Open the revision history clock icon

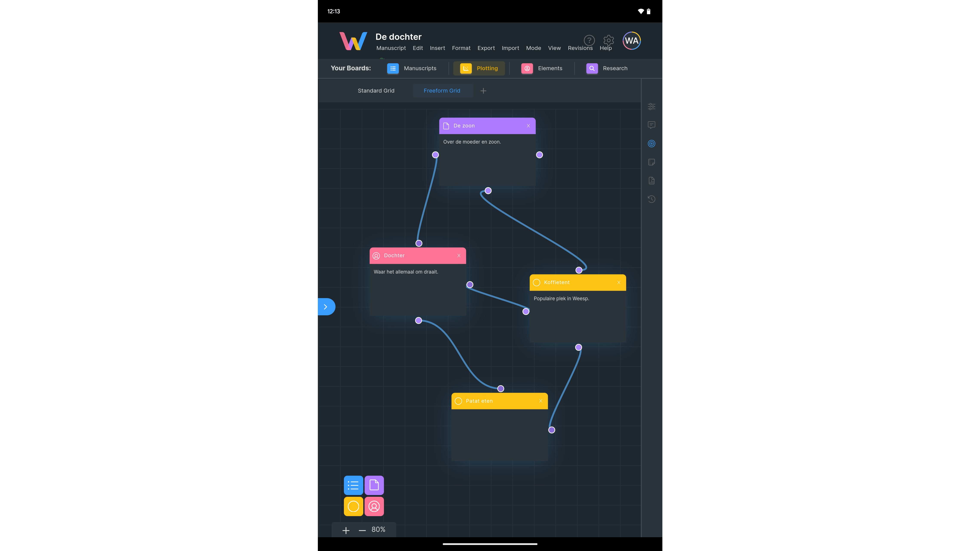click(651, 199)
